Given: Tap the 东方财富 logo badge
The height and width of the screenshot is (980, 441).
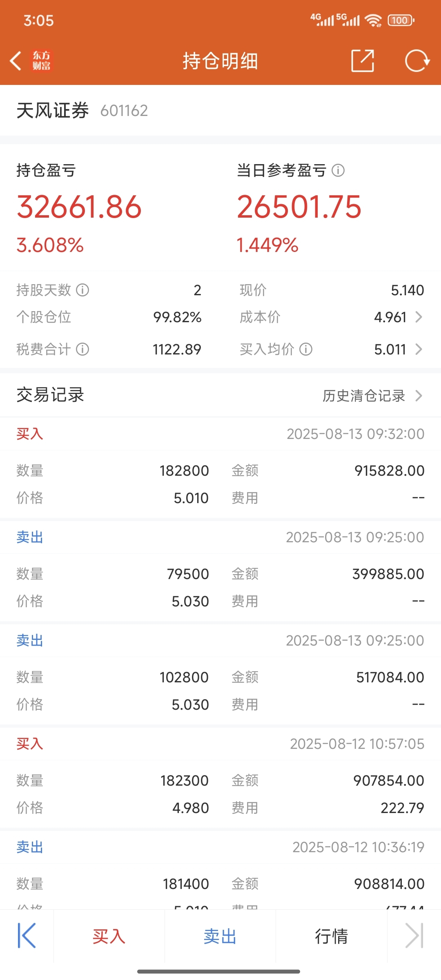Looking at the screenshot, I should tap(42, 61).
